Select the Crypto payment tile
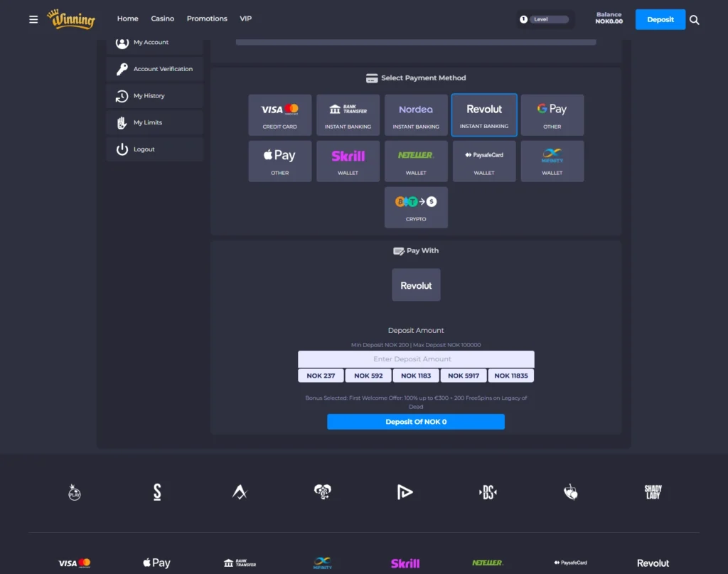This screenshot has height=574, width=728. click(416, 207)
